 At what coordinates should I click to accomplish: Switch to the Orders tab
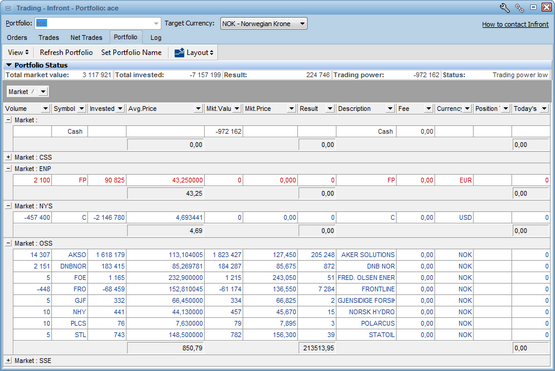17,38
